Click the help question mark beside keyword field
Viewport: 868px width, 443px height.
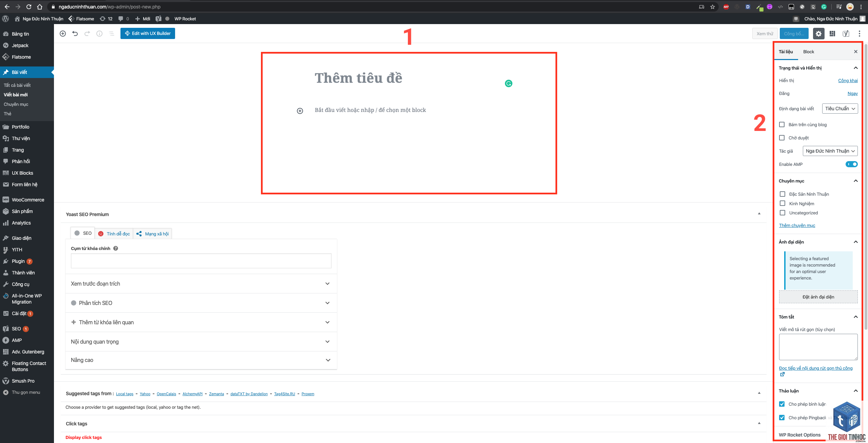116,248
